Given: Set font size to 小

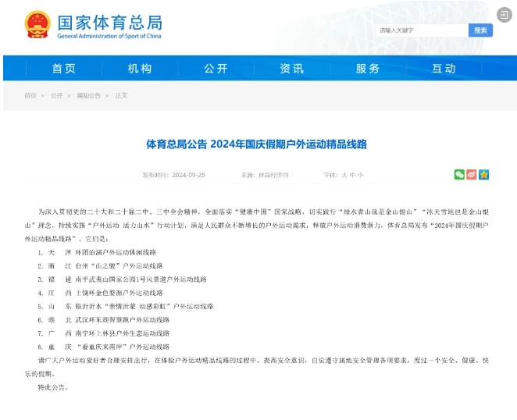Looking at the screenshot, I should click(x=360, y=175).
